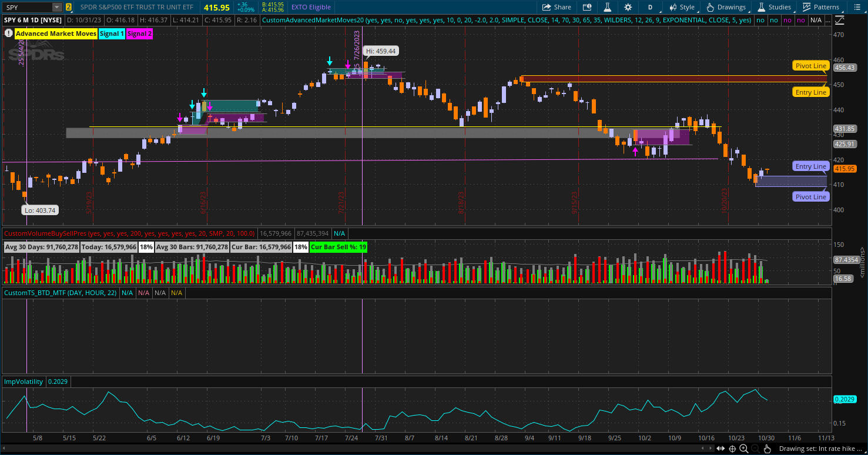Screen dimensions: 868x455
Task: Toggle the right-side chart scale icon
Action: 839,20
